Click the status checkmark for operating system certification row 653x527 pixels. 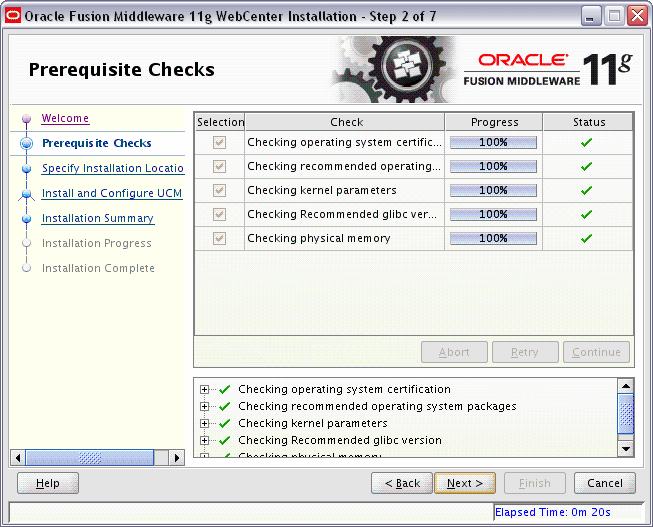click(586, 142)
